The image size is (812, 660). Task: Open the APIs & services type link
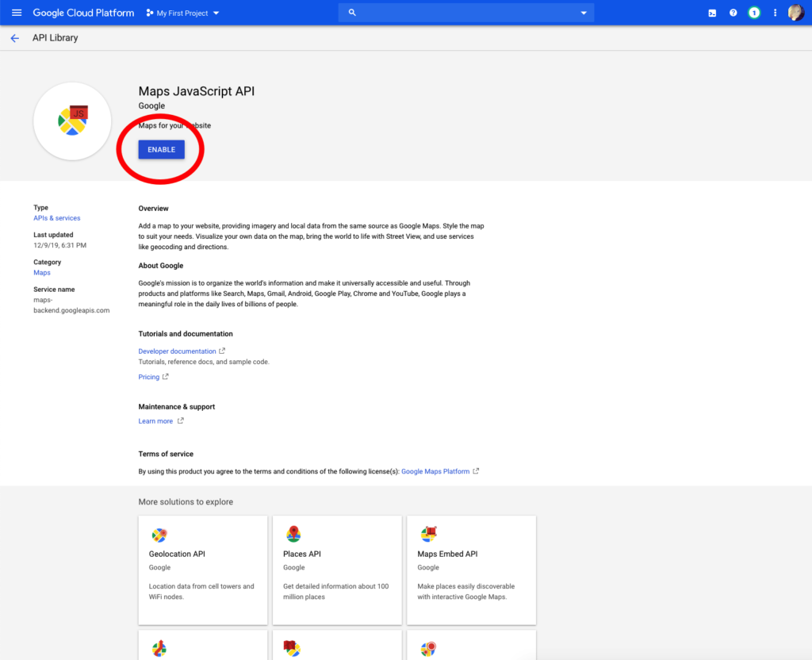tap(57, 218)
